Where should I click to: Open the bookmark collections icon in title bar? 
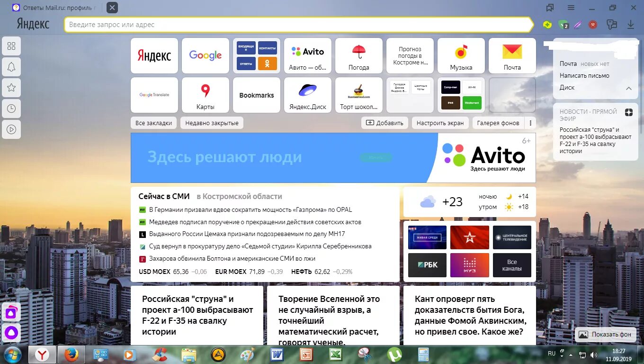(550, 8)
